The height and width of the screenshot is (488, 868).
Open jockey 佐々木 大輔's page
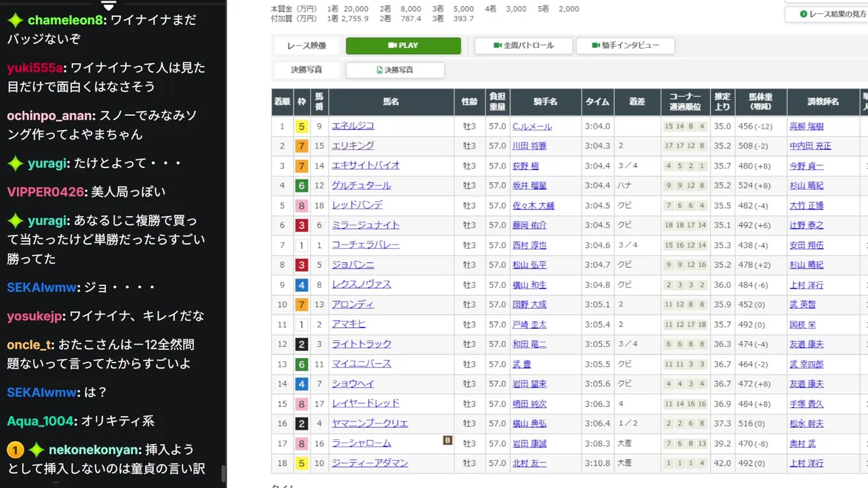click(x=534, y=205)
